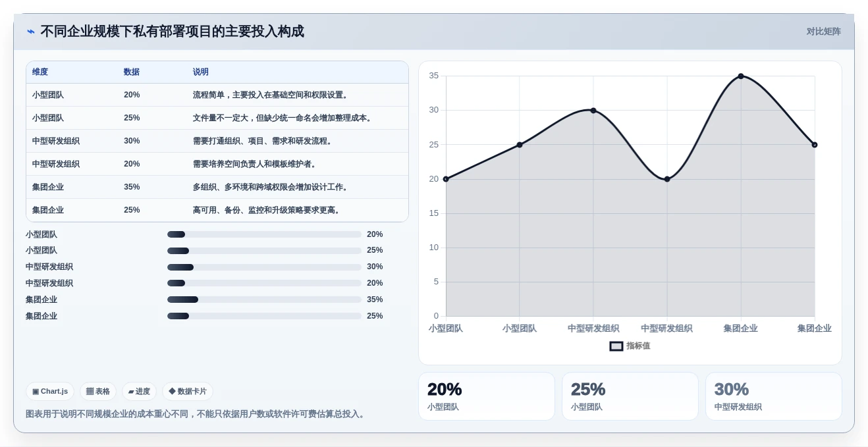Click the y-axis label 35
868x447 pixels.
434,76
